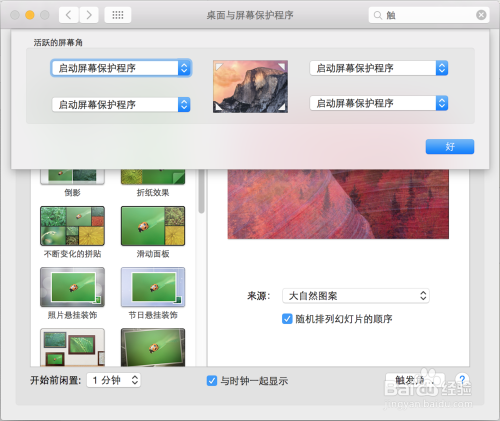Minimize window with the yellow button
The height and width of the screenshot is (421, 500).
pyautogui.click(x=30, y=15)
